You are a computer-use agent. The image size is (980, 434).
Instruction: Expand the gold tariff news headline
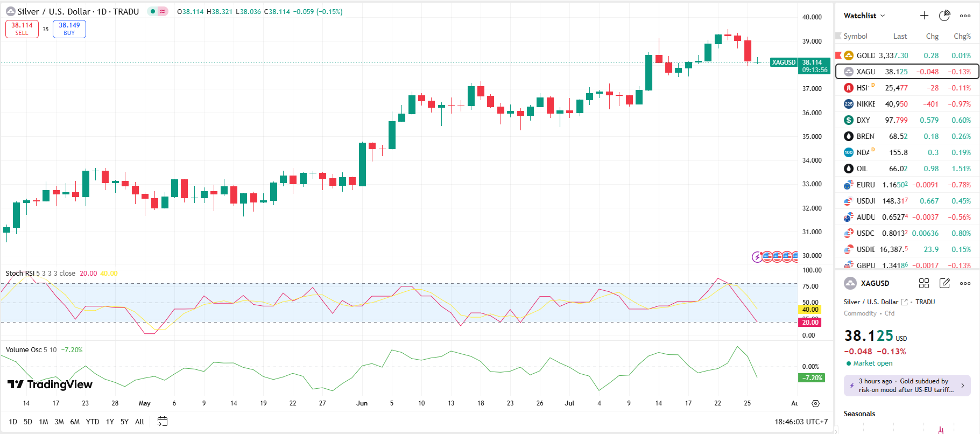(907, 386)
